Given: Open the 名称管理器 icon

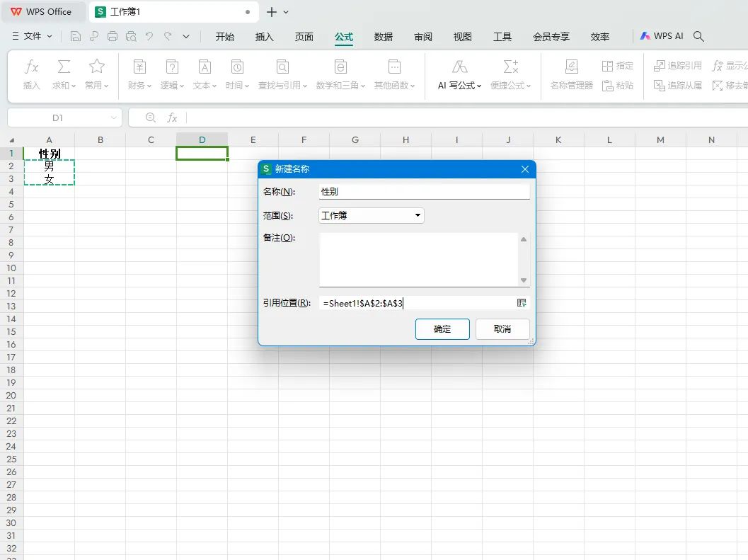Looking at the screenshot, I should pyautogui.click(x=572, y=75).
